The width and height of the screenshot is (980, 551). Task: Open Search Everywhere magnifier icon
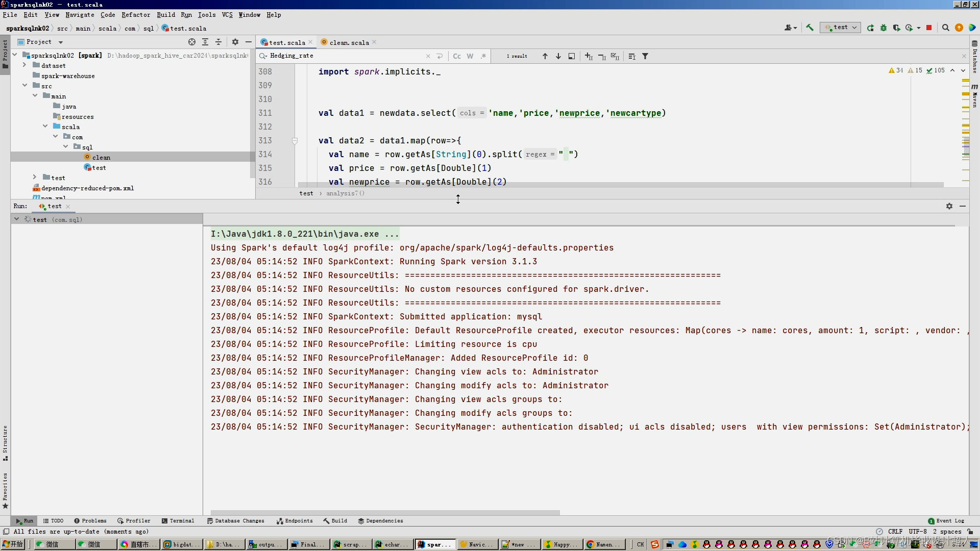click(945, 28)
